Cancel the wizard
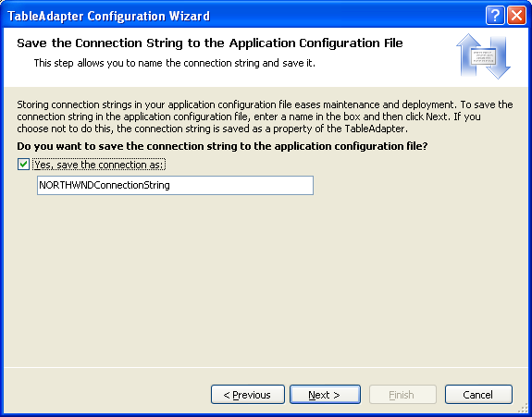Image resolution: width=532 pixels, height=417 pixels. click(x=478, y=394)
